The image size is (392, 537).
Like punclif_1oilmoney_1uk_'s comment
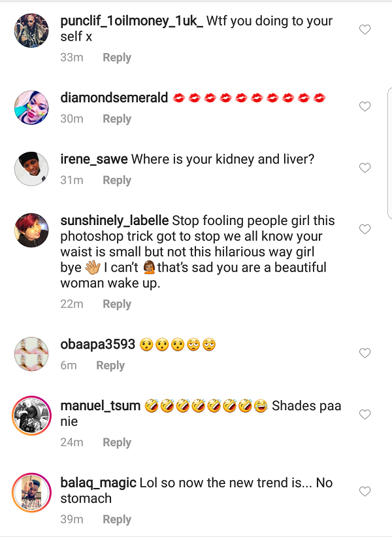[x=365, y=29]
